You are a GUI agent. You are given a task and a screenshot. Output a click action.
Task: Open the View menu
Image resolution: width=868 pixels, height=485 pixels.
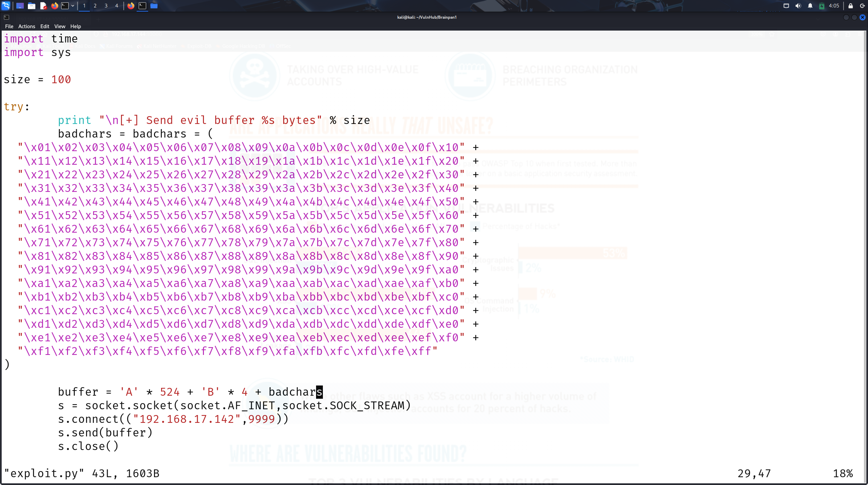pos(59,26)
